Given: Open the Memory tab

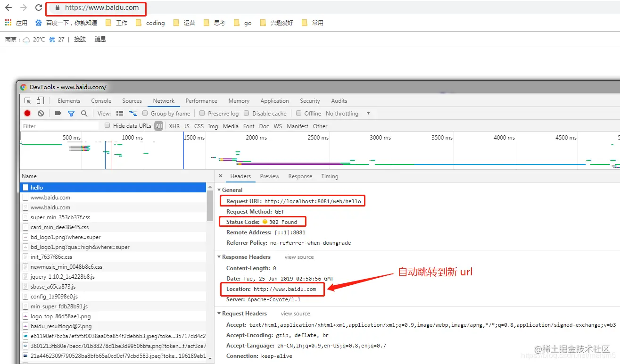Looking at the screenshot, I should coord(239,101).
